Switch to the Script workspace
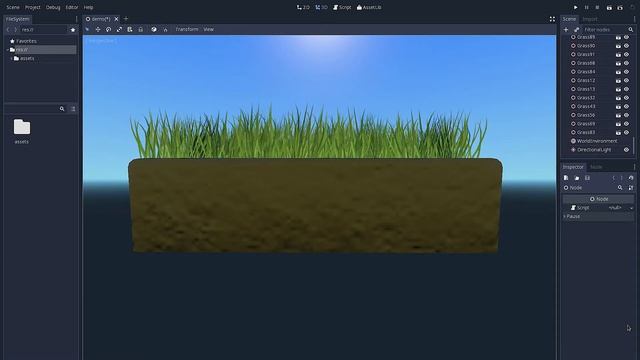This screenshot has width=640, height=360. (342, 7)
